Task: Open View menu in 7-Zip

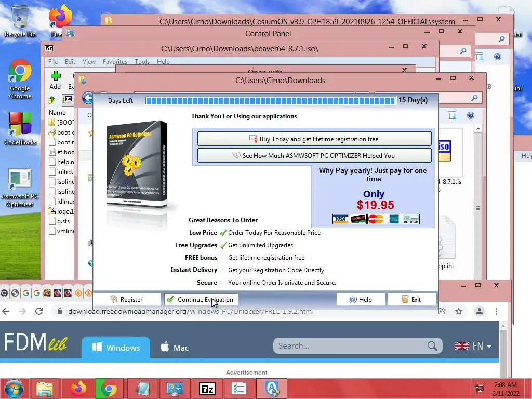Action: point(89,62)
